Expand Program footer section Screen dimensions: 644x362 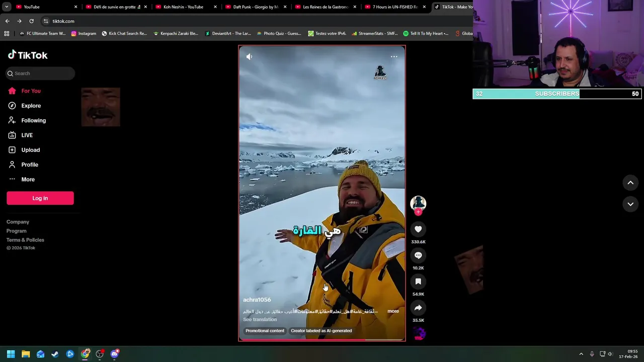tap(16, 231)
